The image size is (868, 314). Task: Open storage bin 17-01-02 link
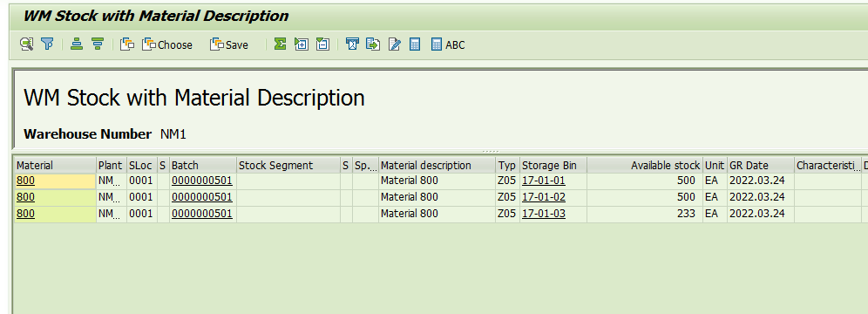point(544,197)
